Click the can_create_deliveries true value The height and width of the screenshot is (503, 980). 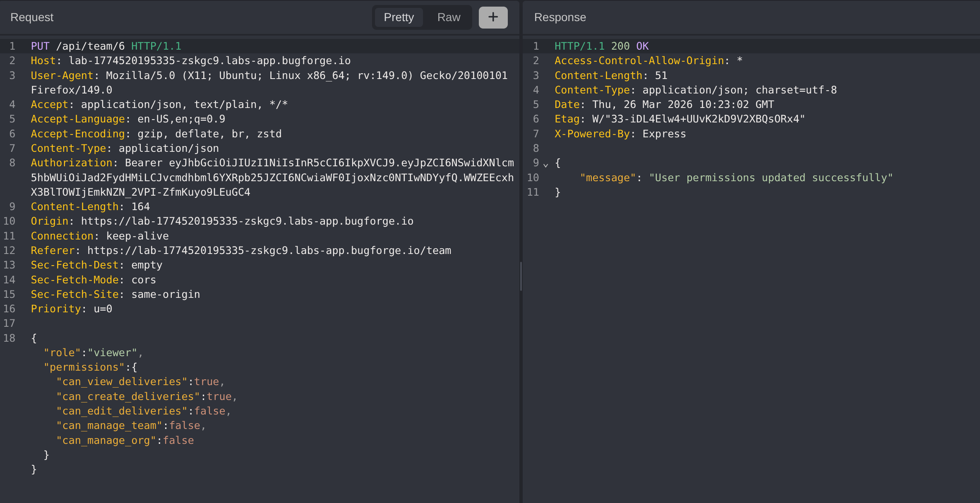pos(219,397)
